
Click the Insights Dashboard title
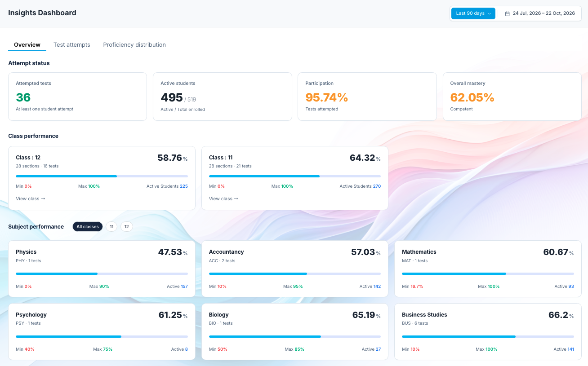point(42,13)
